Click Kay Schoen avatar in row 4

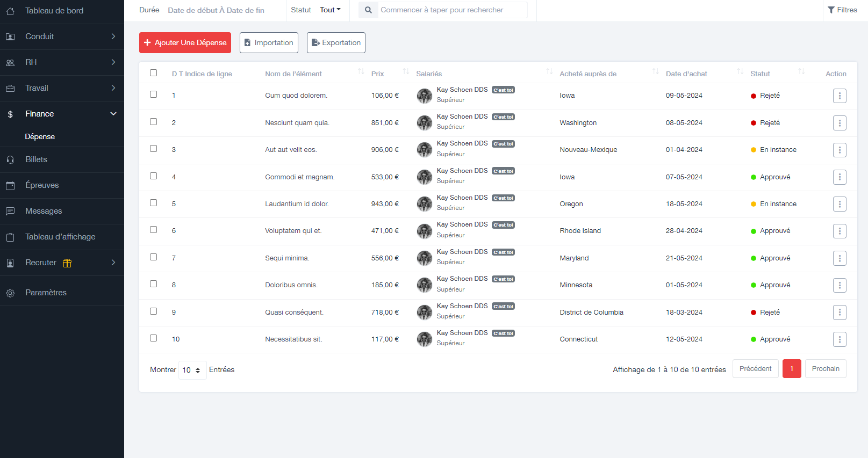[425, 177]
